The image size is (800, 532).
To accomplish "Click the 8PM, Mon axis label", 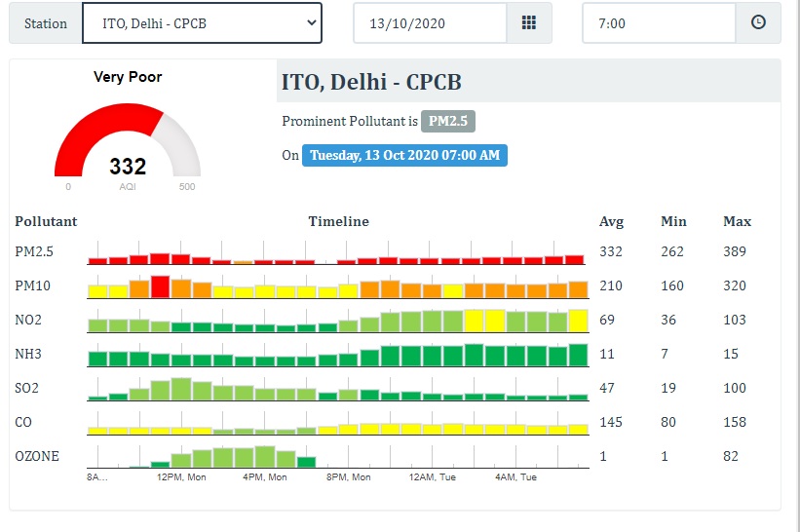I will (x=349, y=477).
